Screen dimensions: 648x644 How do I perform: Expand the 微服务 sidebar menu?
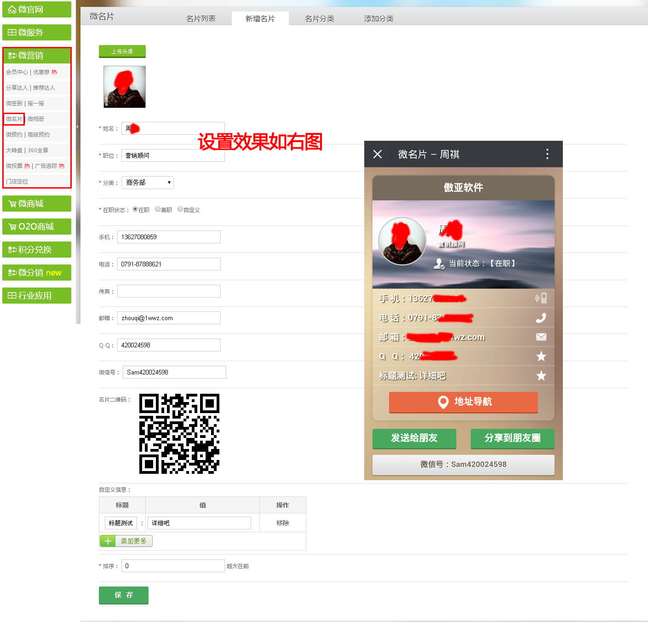pos(37,33)
